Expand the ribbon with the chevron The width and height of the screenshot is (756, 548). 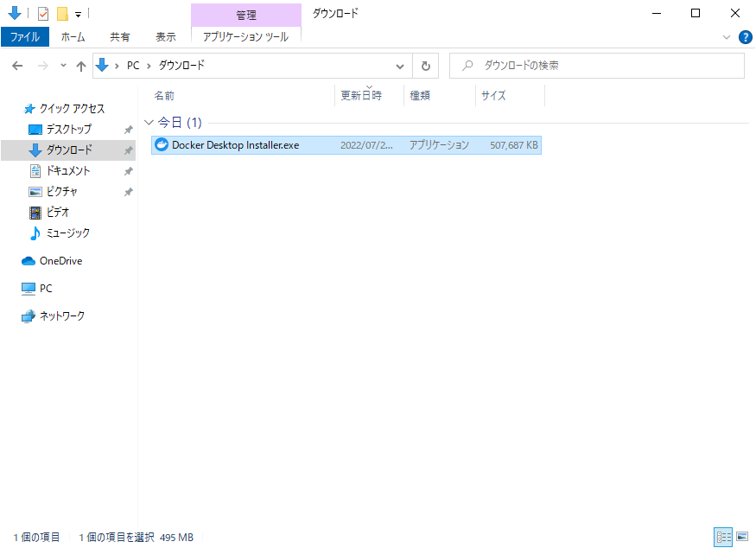click(727, 37)
